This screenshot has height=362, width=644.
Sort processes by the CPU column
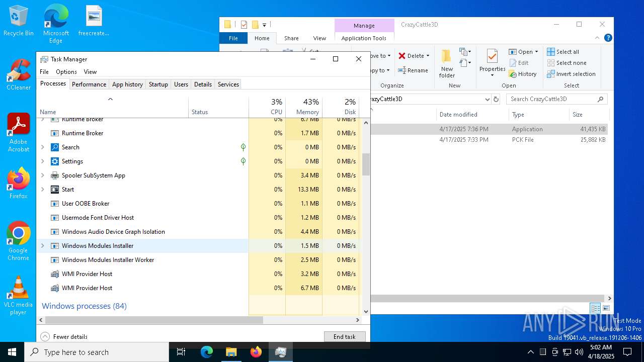click(267, 107)
